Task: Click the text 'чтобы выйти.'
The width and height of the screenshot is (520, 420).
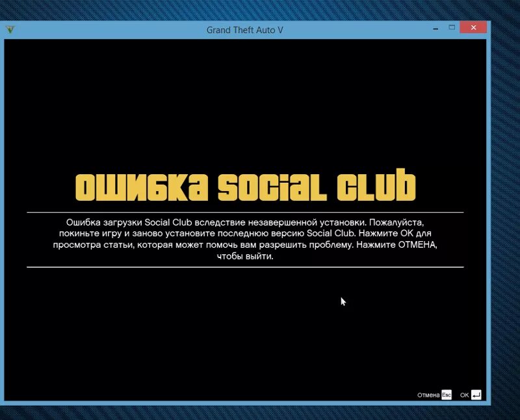Action: [245, 256]
